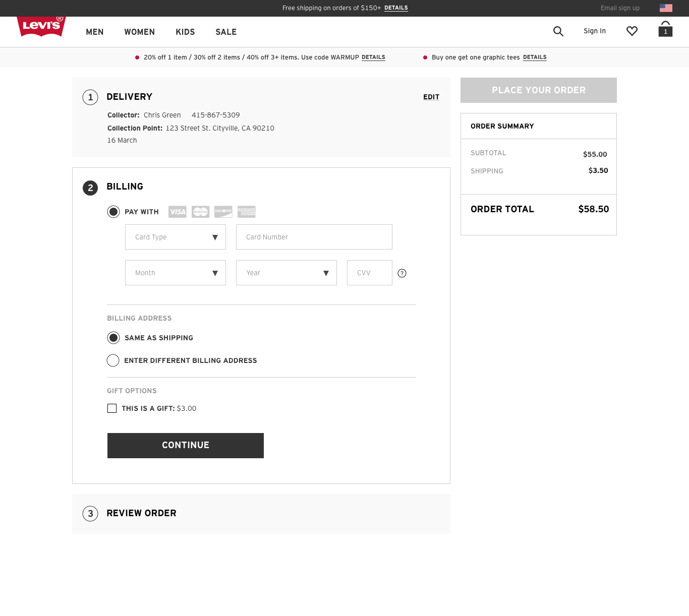689x616 pixels.
Task: Edit the delivery details
Action: click(431, 97)
